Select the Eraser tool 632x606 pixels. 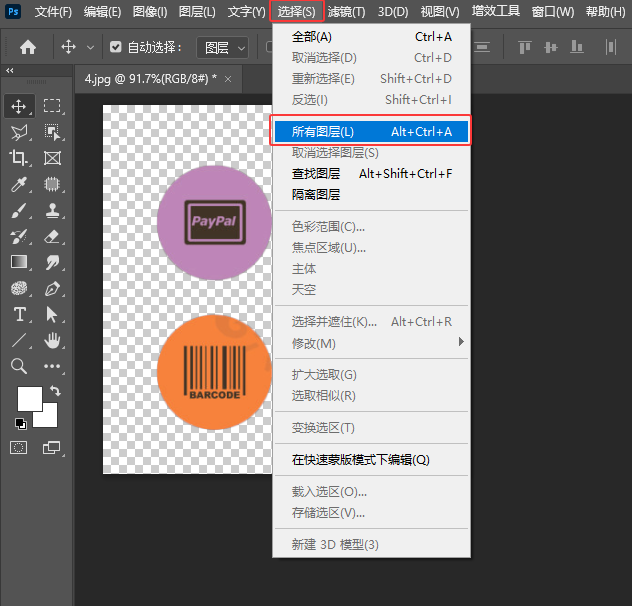point(52,236)
